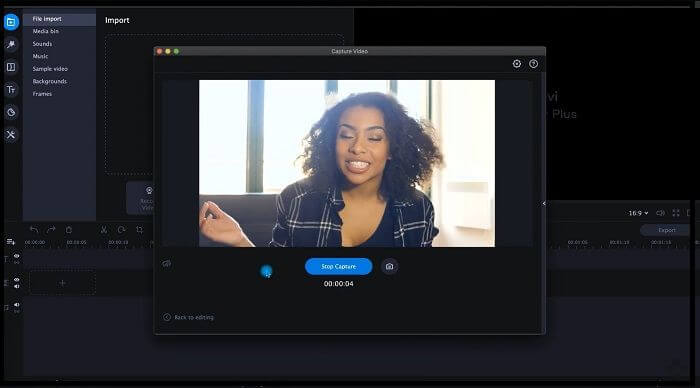This screenshot has height=388, width=700.
Task: Toggle video track visibility eye
Action: (17, 280)
